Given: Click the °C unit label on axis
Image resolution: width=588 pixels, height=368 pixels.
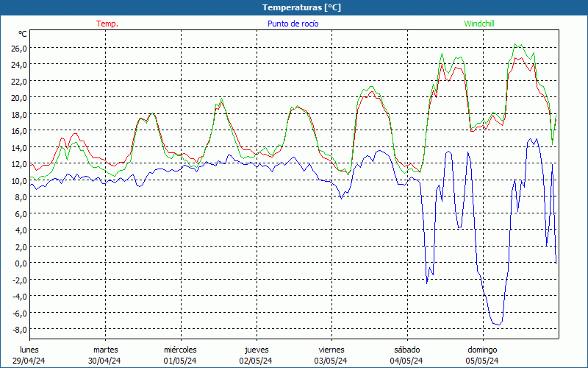Looking at the screenshot, I should pyautogui.click(x=23, y=34).
